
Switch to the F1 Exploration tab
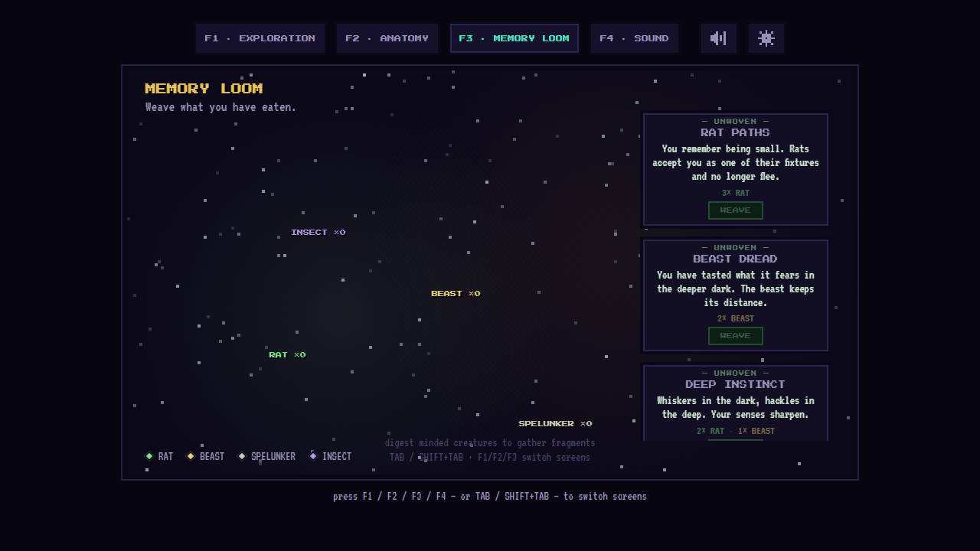[x=260, y=38]
